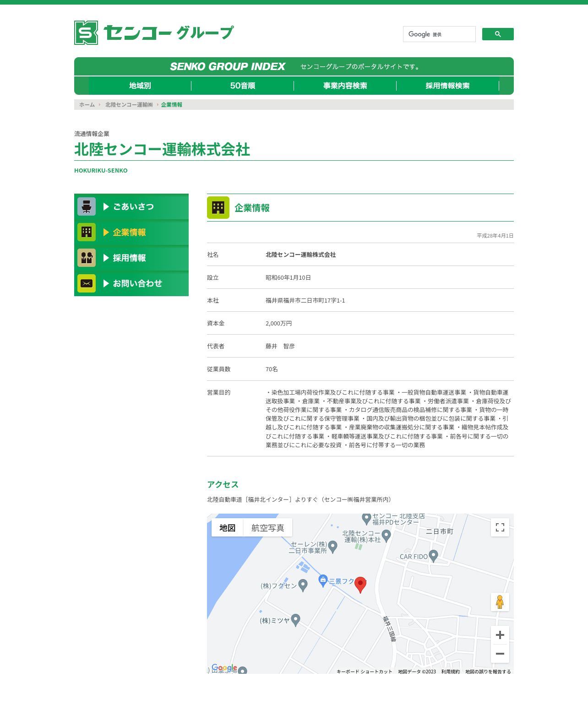
Task: Click the Senko Group logo
Action: click(x=154, y=33)
